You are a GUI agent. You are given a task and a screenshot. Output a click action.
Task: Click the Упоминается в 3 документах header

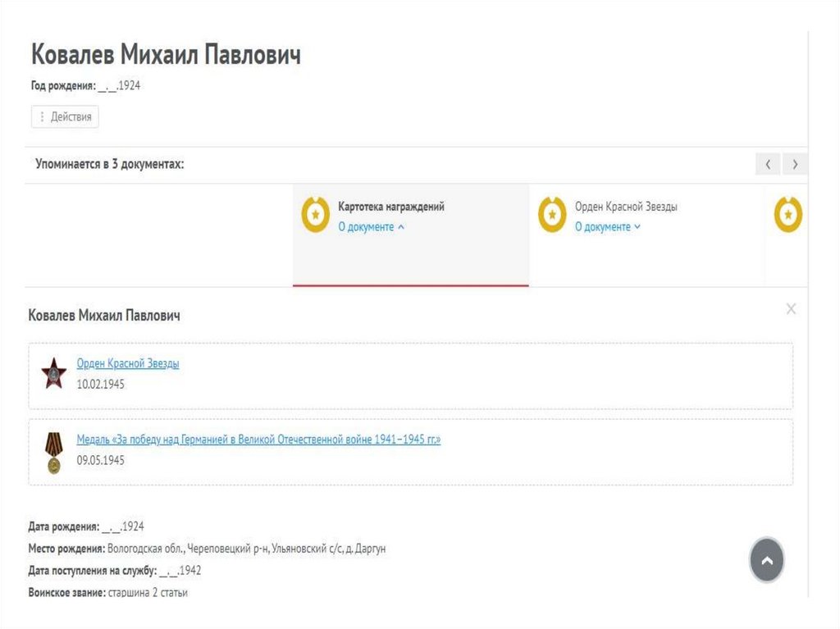110,164
